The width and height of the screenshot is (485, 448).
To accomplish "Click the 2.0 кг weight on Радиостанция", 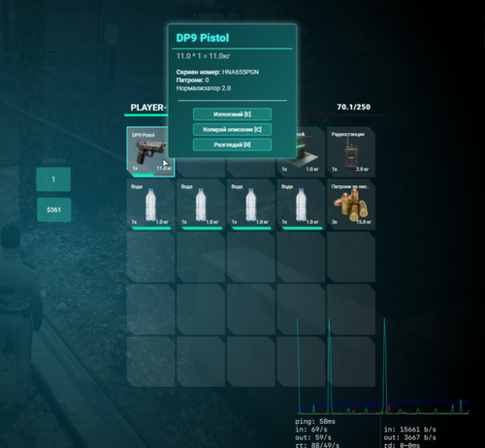I will coord(363,169).
